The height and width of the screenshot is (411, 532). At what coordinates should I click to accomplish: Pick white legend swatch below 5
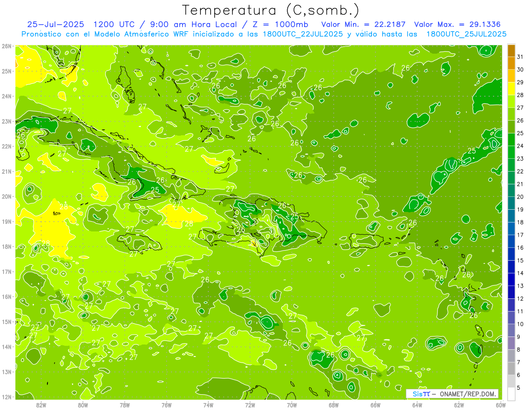click(511, 394)
